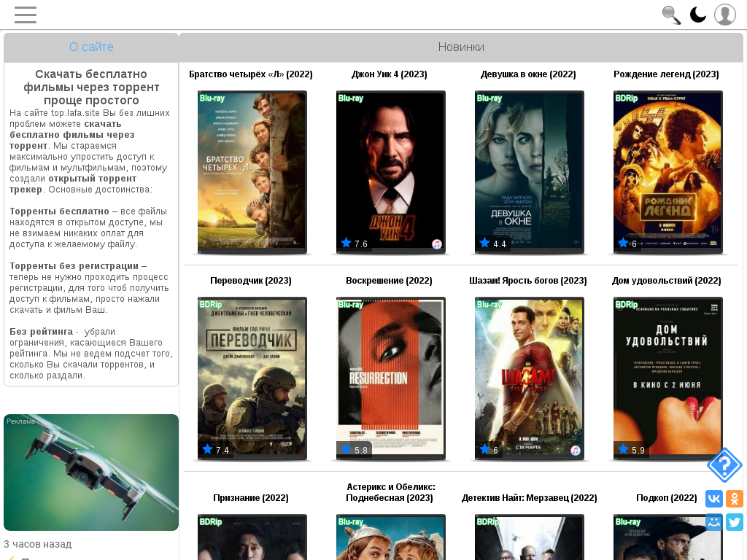The height and width of the screenshot is (560, 747).
Task: Share via VK icon
Action: click(714, 499)
